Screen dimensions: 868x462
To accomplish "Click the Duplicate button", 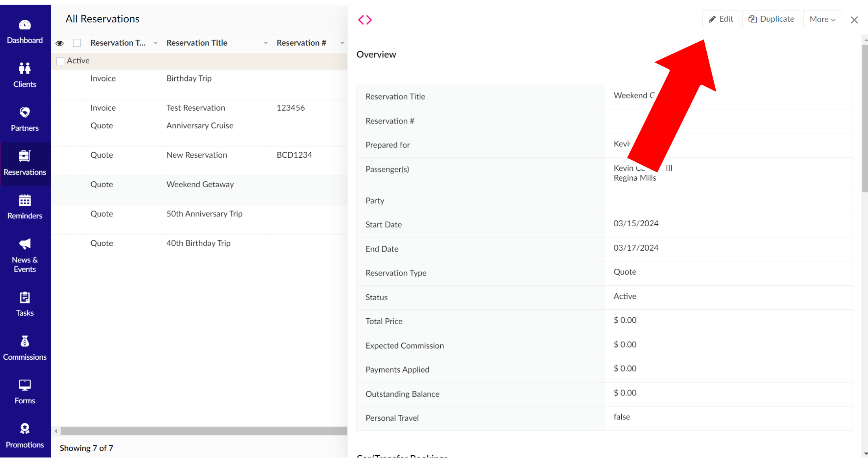I will pos(771,19).
